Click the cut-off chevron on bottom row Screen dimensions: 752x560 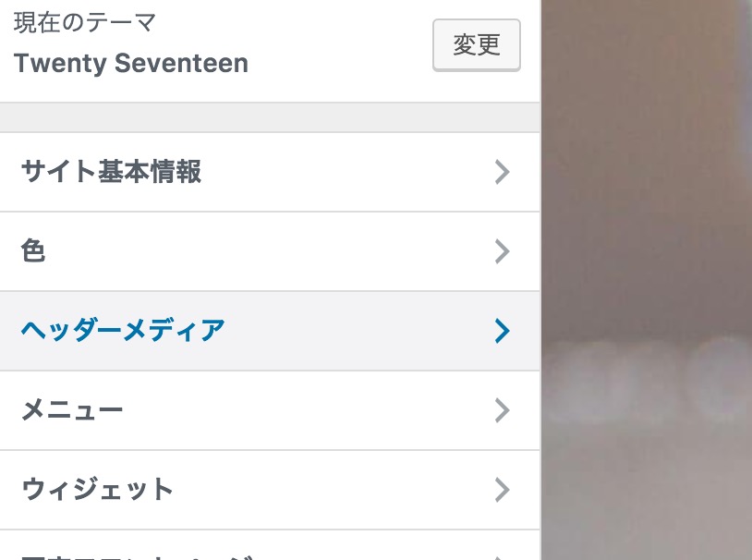(x=500, y=558)
